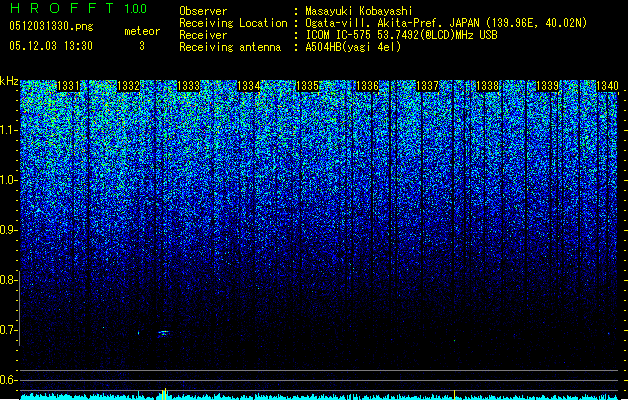629x400 pixels.
Task: Click the 'Observer' field label
Action: [203, 11]
